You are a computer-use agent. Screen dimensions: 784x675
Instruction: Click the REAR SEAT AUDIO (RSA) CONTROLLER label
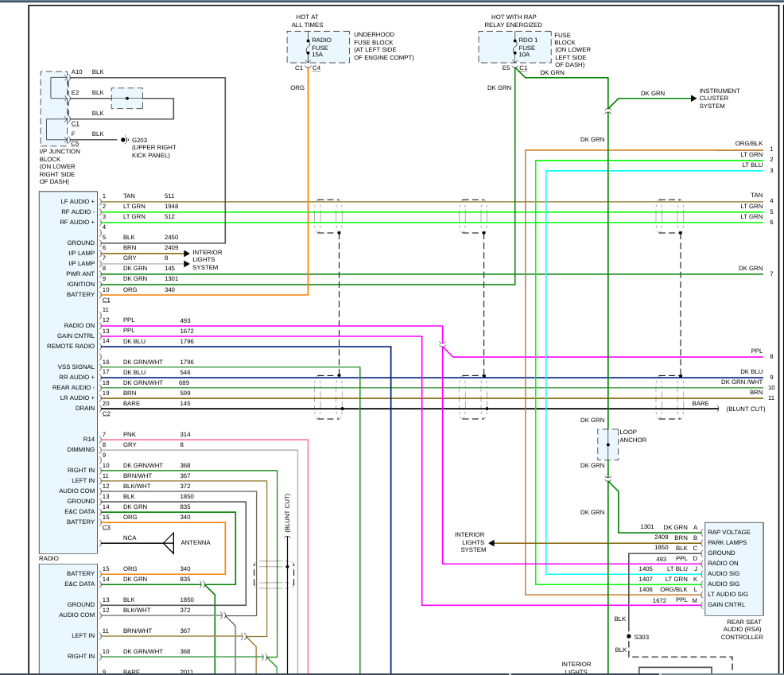click(742, 630)
